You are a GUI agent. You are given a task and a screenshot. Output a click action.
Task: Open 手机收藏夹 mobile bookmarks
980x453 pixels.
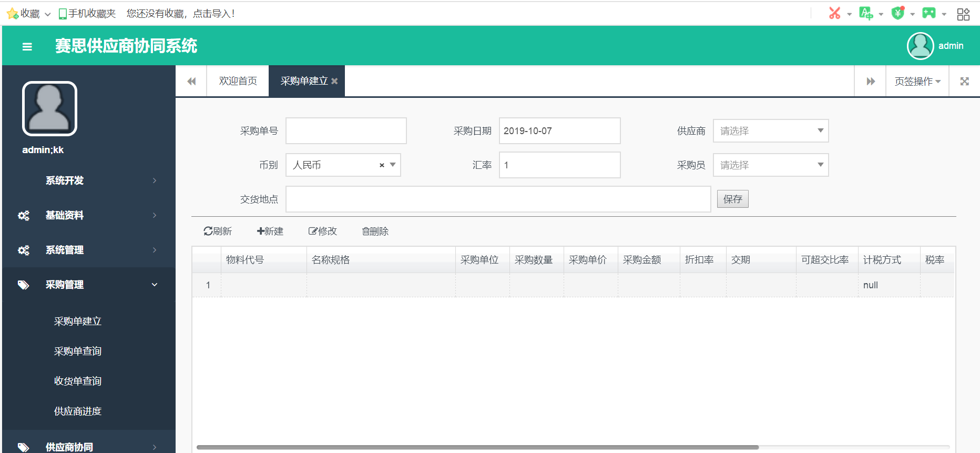click(87, 14)
